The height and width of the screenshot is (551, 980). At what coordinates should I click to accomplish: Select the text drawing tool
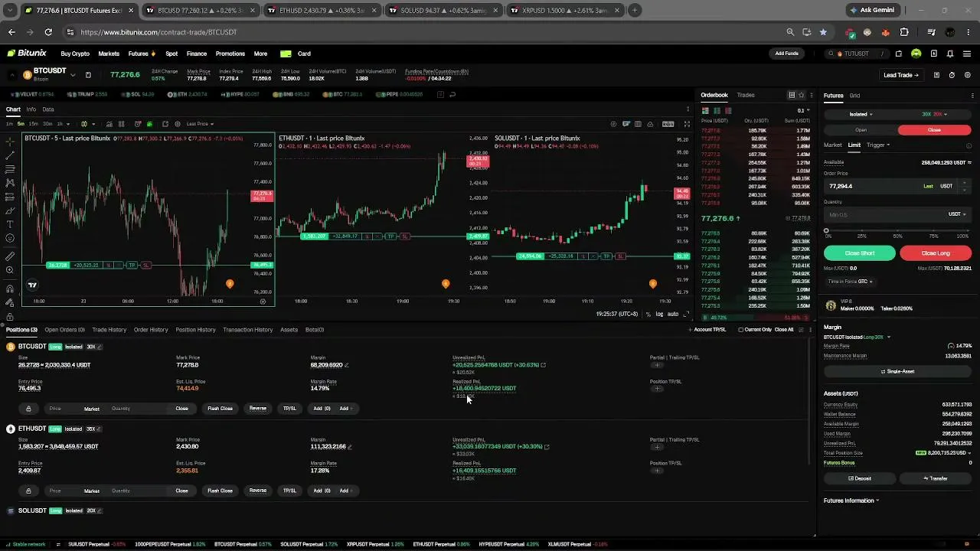(x=10, y=224)
